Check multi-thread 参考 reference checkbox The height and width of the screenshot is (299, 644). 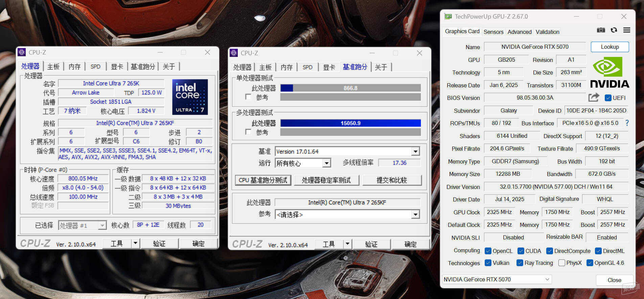coord(248,132)
